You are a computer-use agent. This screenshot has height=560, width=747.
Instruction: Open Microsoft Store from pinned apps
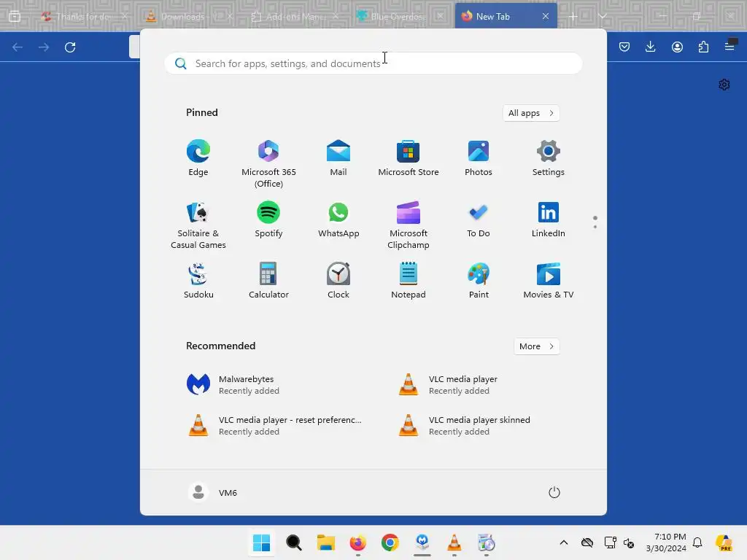pyautogui.click(x=409, y=158)
